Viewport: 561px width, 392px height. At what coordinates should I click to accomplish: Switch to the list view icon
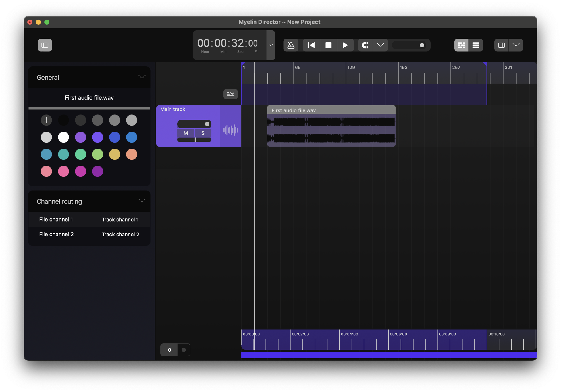(x=476, y=45)
